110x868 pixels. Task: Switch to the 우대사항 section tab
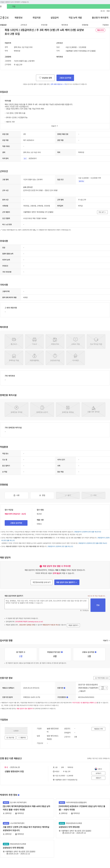pos(44,25)
